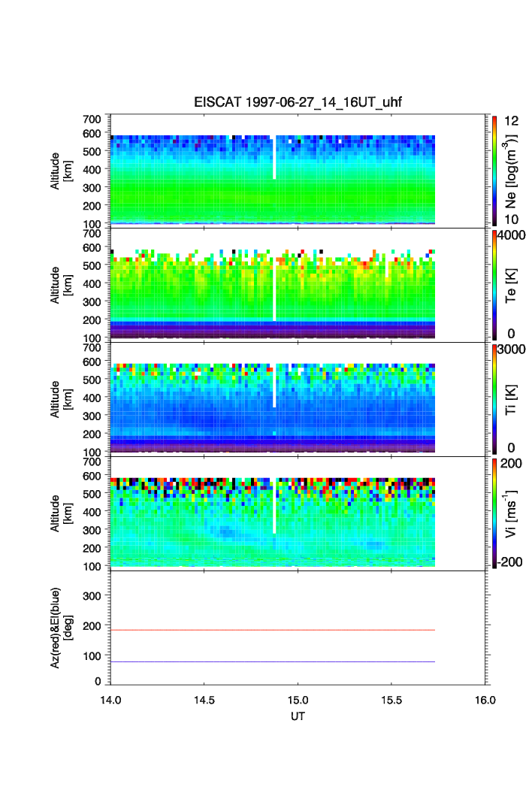Click the plot title EISCAT 1997-06-27_14_16UT_uhf
This screenshot has height=799, width=532.
[x=298, y=102]
